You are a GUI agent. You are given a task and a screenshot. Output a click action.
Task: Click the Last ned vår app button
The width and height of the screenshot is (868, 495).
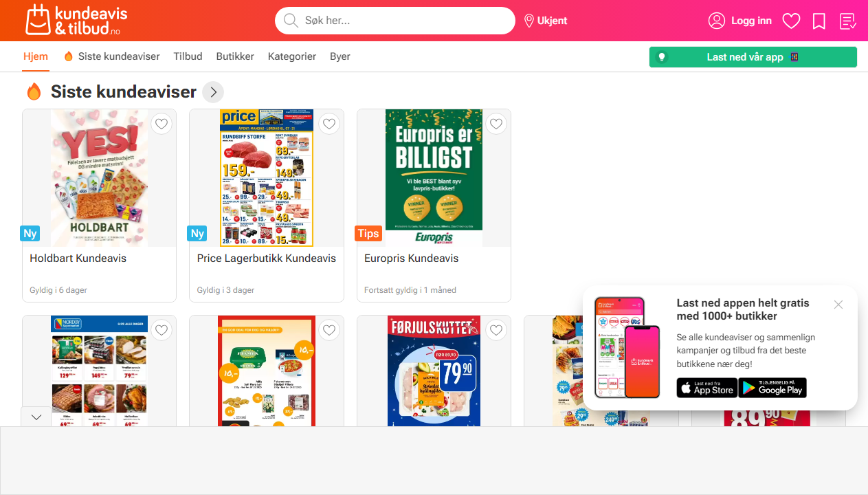[753, 57]
